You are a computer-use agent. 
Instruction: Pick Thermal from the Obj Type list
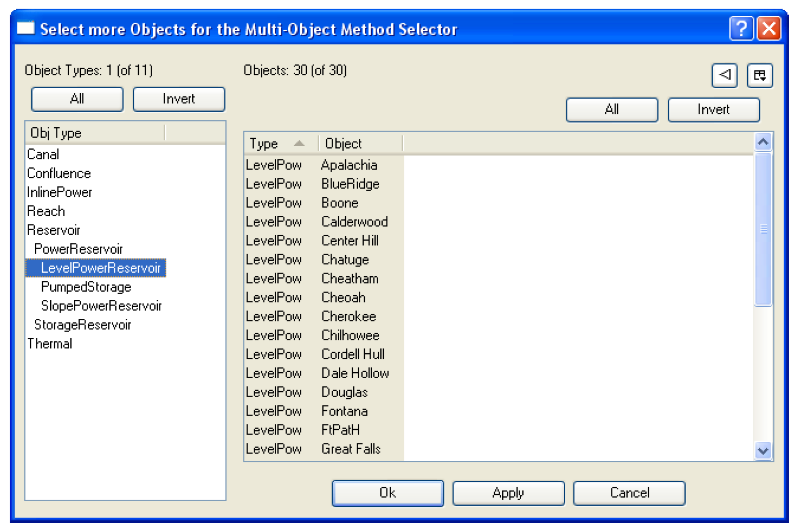(50, 344)
